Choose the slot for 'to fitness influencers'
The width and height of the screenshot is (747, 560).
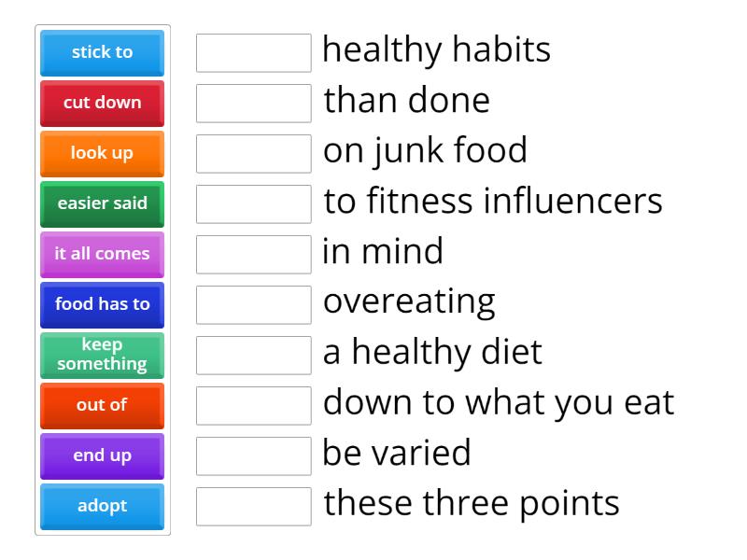(253, 204)
